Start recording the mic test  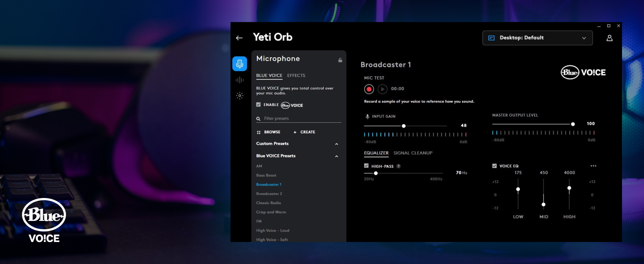[369, 89]
